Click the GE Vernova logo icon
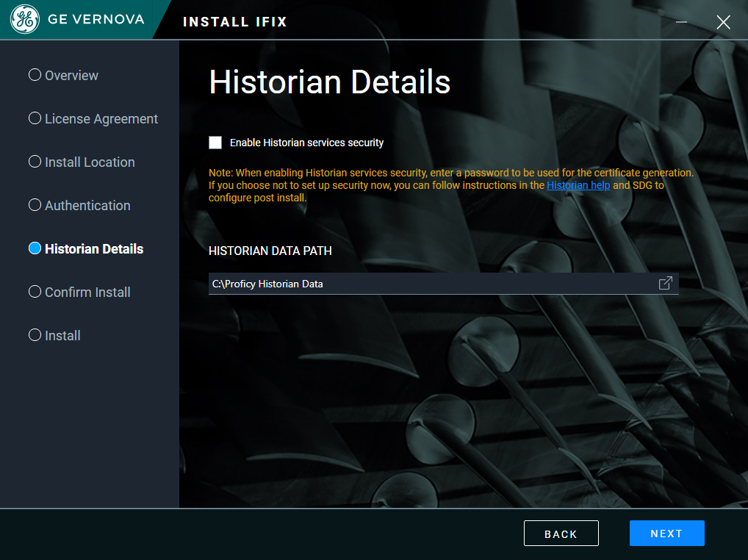Viewport: 748px width, 560px height. [25, 19]
